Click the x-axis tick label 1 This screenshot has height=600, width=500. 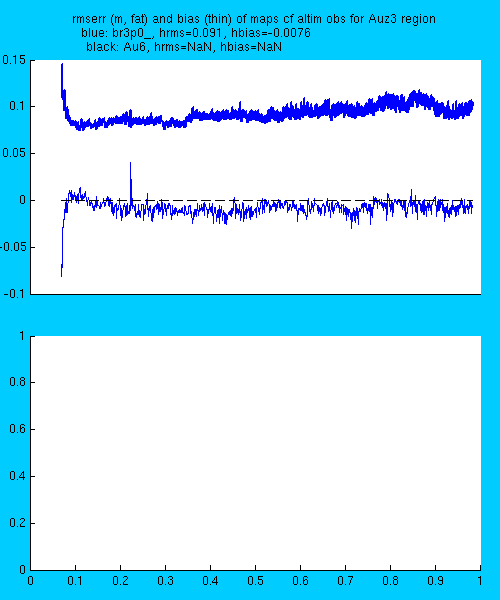tap(480, 581)
